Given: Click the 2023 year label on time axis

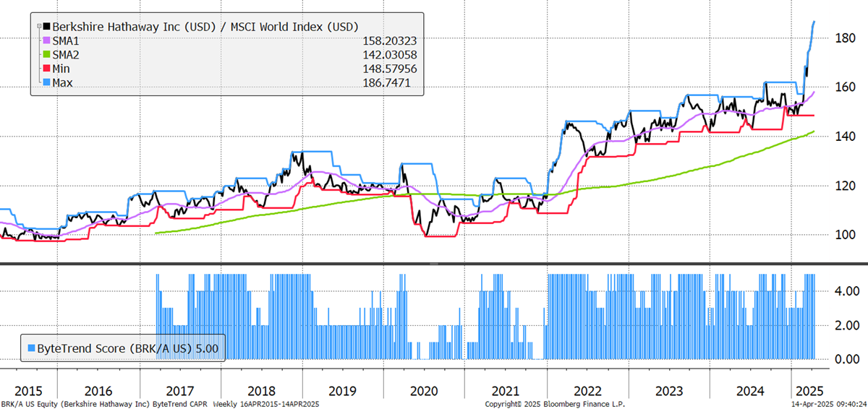Looking at the screenshot, I should (x=669, y=390).
